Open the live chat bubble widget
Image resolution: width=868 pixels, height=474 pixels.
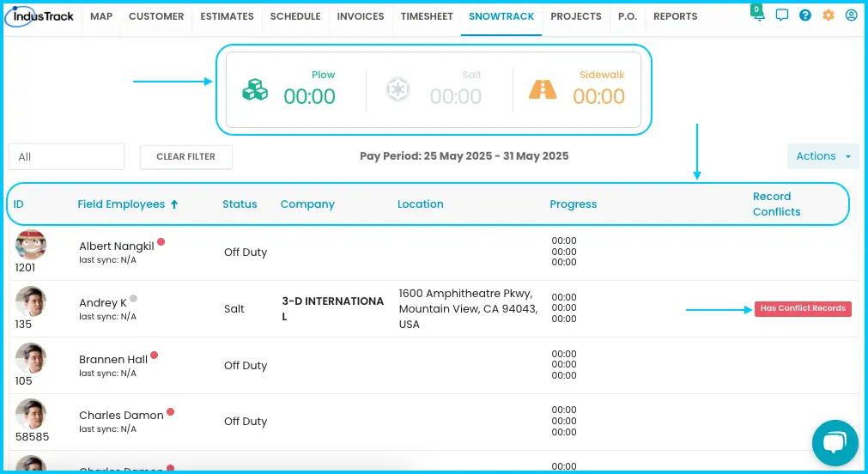point(835,442)
